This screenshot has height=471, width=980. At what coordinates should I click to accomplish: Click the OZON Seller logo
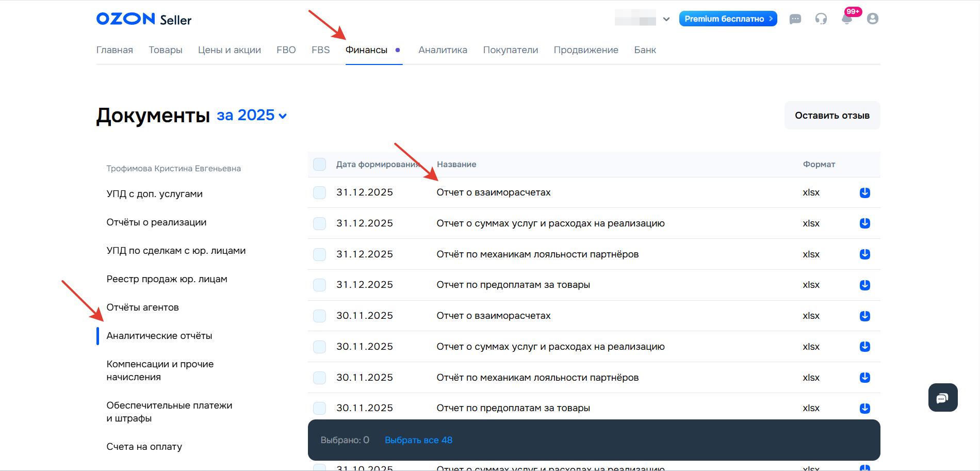(143, 20)
